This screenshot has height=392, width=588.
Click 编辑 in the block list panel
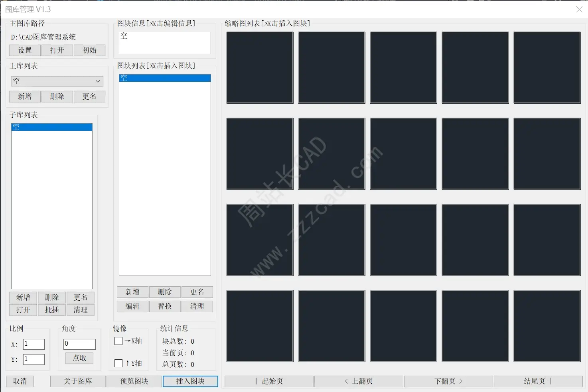(132, 306)
